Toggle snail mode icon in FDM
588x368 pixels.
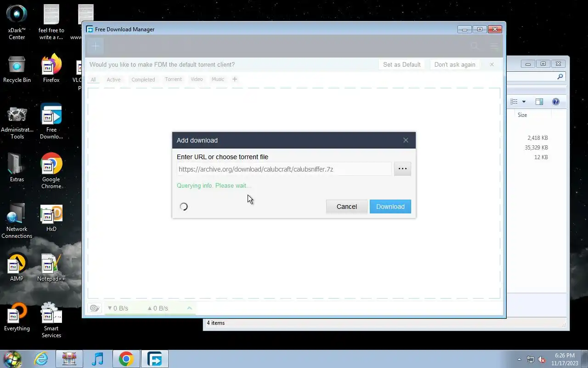click(95, 308)
